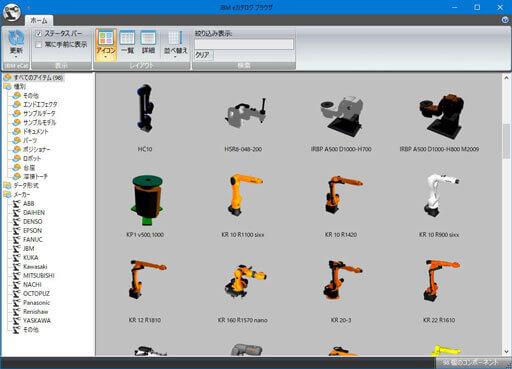This screenshot has height=369, width=512.
Task: Click the help icon in ribbon corner
Action: 505,20
